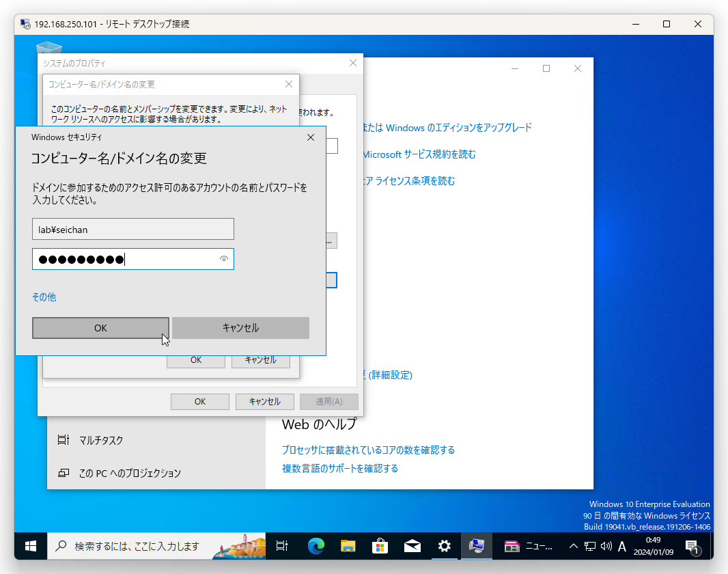The image size is (728, 574).
Task: Open the news widget in taskbar
Action: click(x=529, y=546)
